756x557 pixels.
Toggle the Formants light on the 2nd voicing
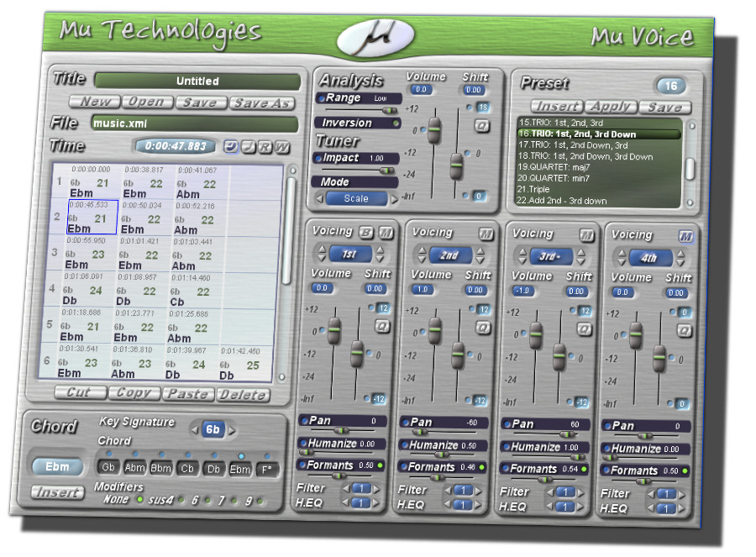tap(481, 467)
